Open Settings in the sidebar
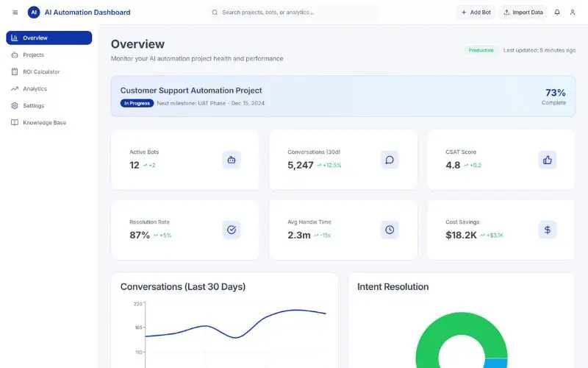 (49, 105)
